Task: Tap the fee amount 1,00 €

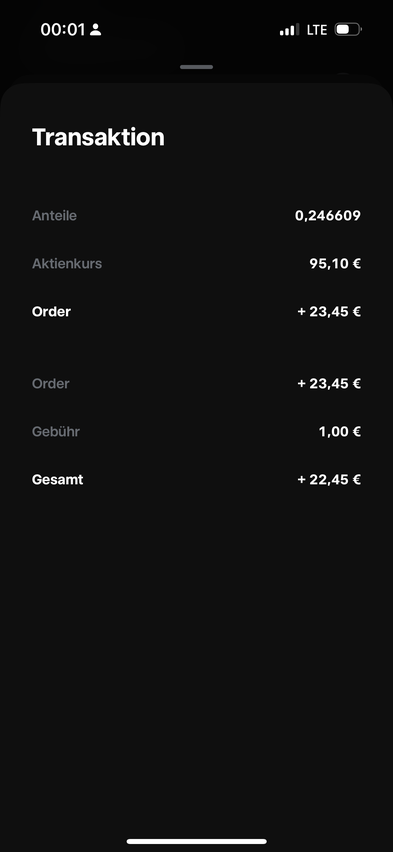Action: pyautogui.click(x=340, y=432)
